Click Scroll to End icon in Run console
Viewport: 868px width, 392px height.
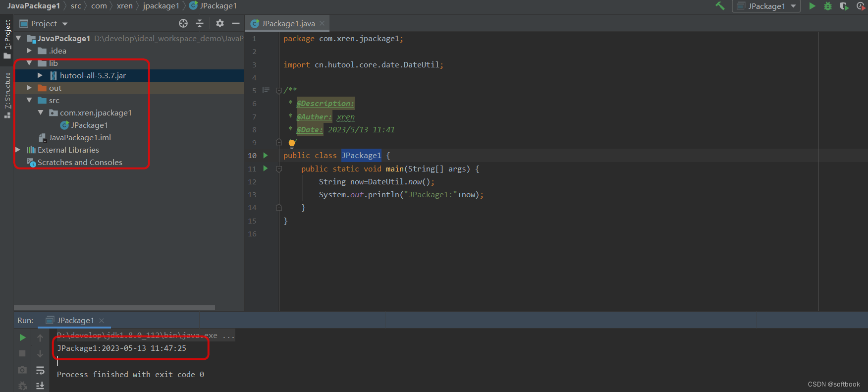pyautogui.click(x=40, y=386)
